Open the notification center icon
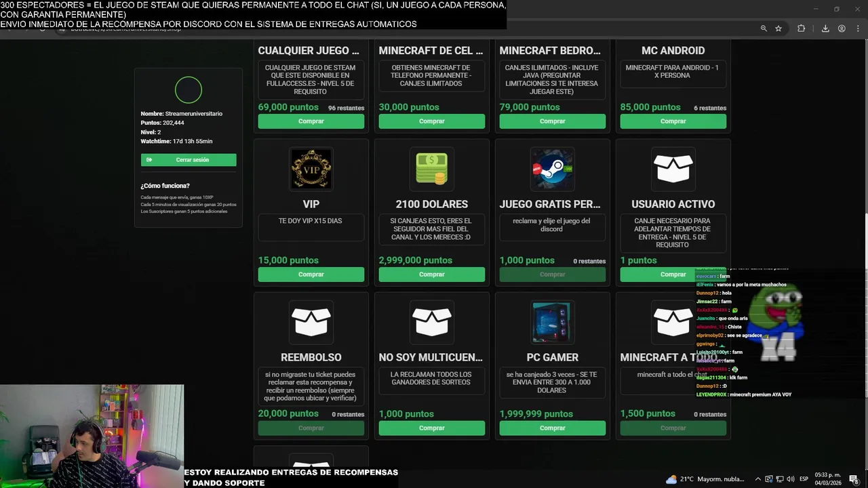 click(x=854, y=479)
